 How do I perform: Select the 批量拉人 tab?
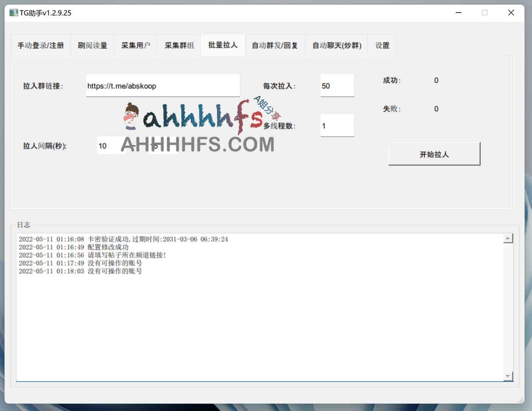(223, 45)
